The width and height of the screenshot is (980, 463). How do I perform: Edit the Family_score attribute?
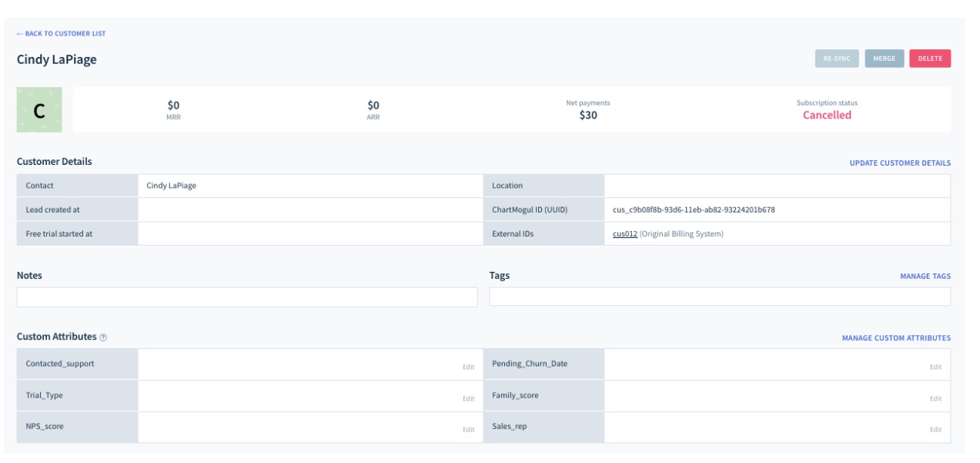pos(935,398)
